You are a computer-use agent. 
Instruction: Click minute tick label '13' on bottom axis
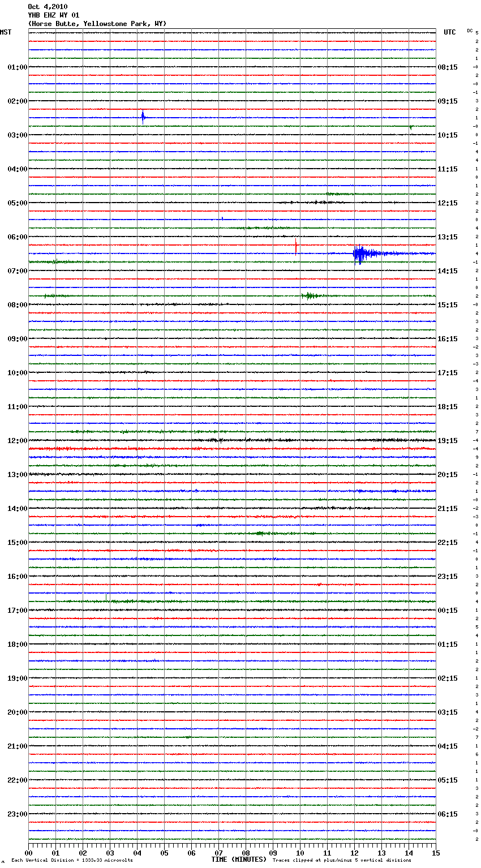point(381,853)
